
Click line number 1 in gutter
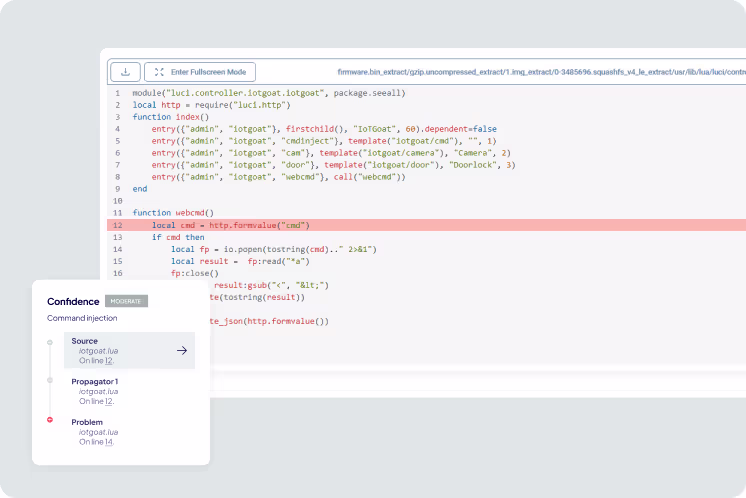(x=118, y=93)
